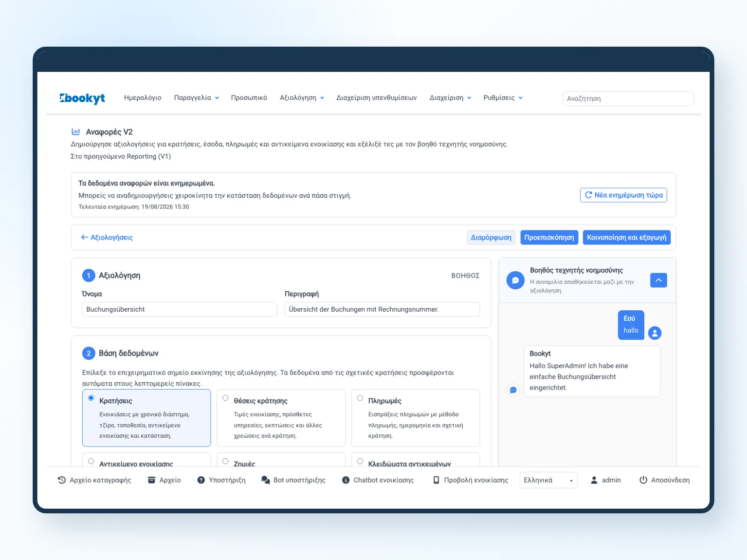Click the Περιγραφή description field

coord(382,309)
